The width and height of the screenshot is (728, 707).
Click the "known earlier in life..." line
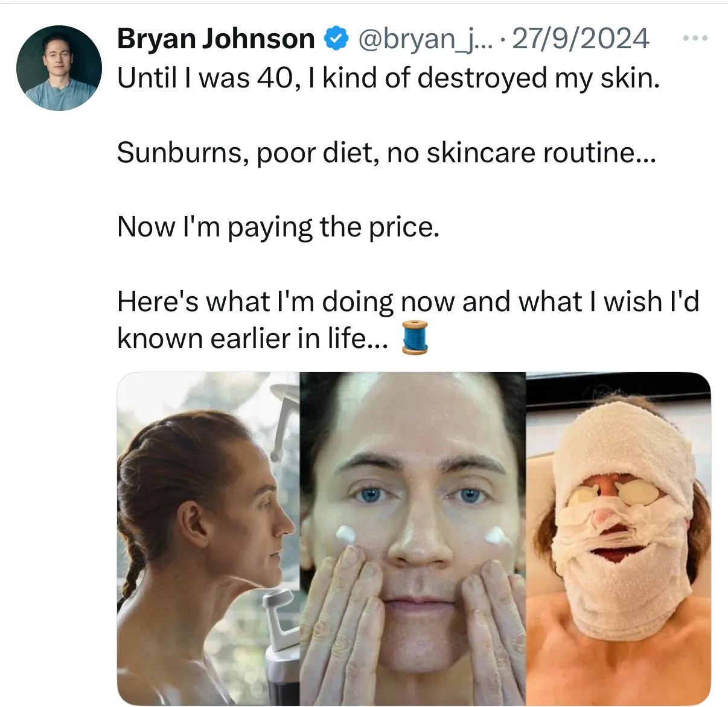coord(253,338)
